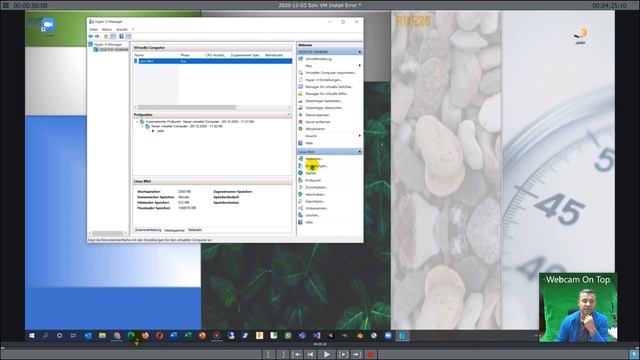
Task: Collapse the Automatischer Prüfpunkt tree entry
Action: coord(137,122)
